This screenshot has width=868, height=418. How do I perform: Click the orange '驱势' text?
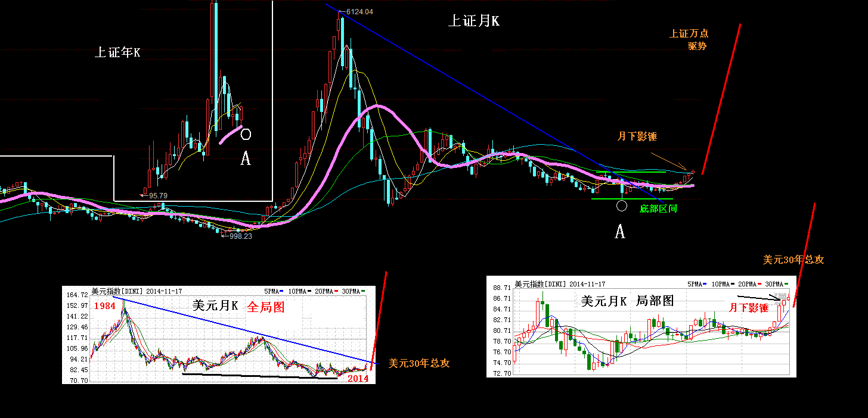pos(697,46)
